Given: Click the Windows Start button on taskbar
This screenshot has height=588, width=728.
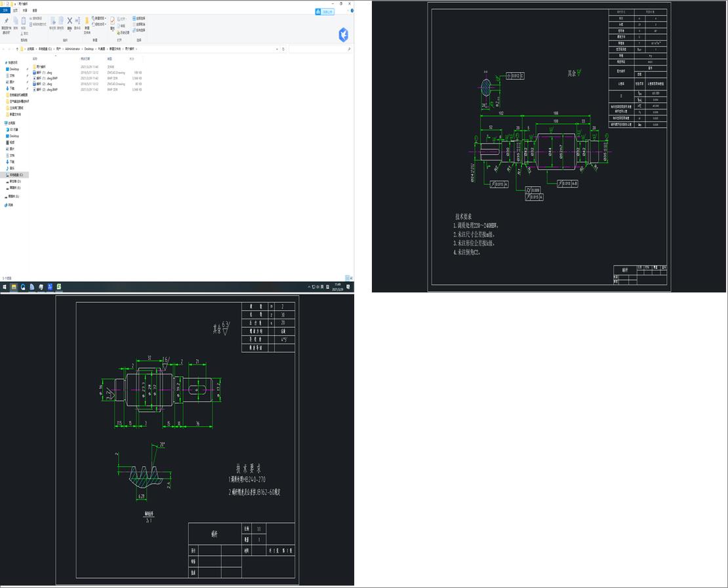Looking at the screenshot, I should click(5, 287).
